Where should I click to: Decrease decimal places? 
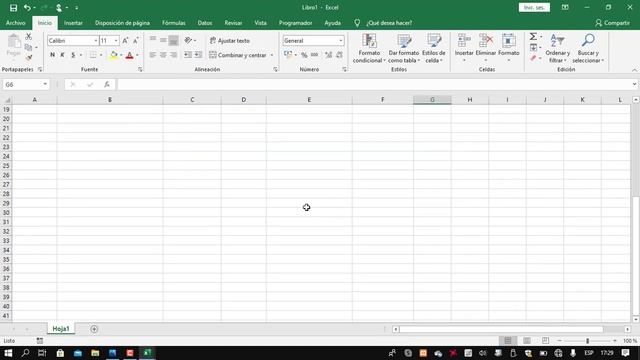339,55
